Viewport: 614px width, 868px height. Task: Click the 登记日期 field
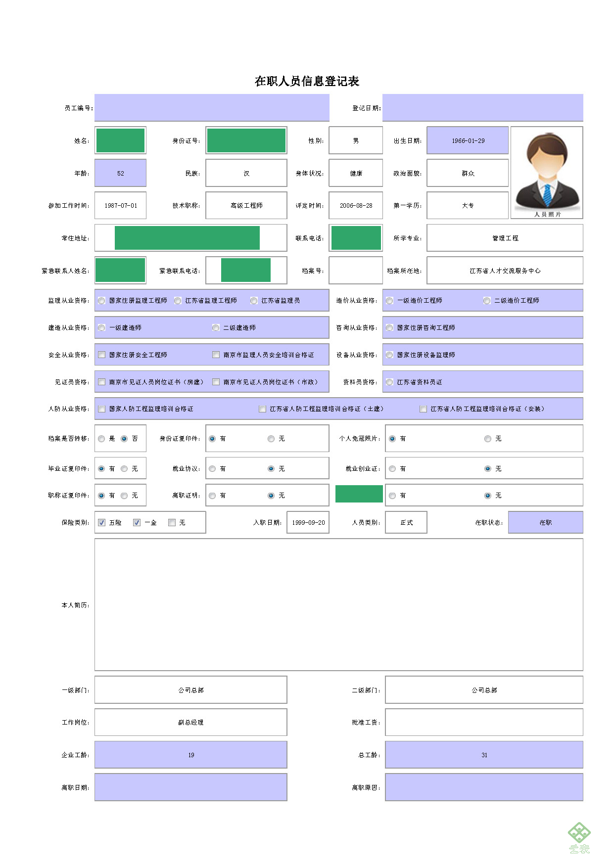(x=482, y=107)
